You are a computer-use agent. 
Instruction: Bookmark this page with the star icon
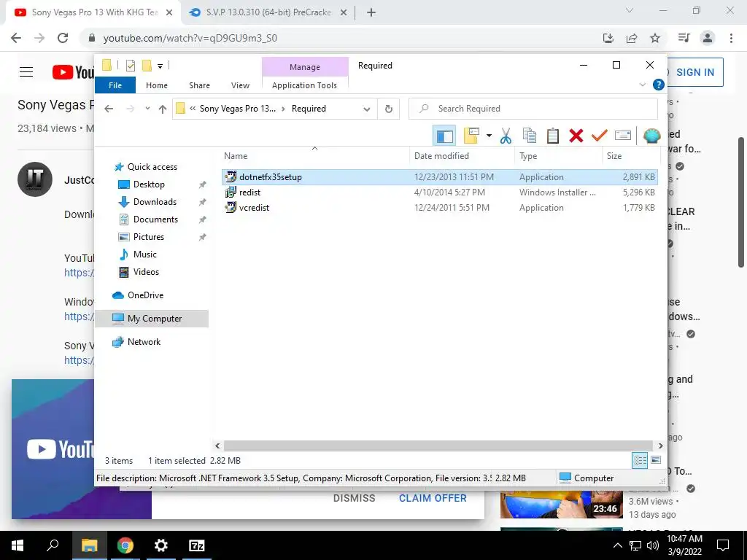tap(655, 38)
